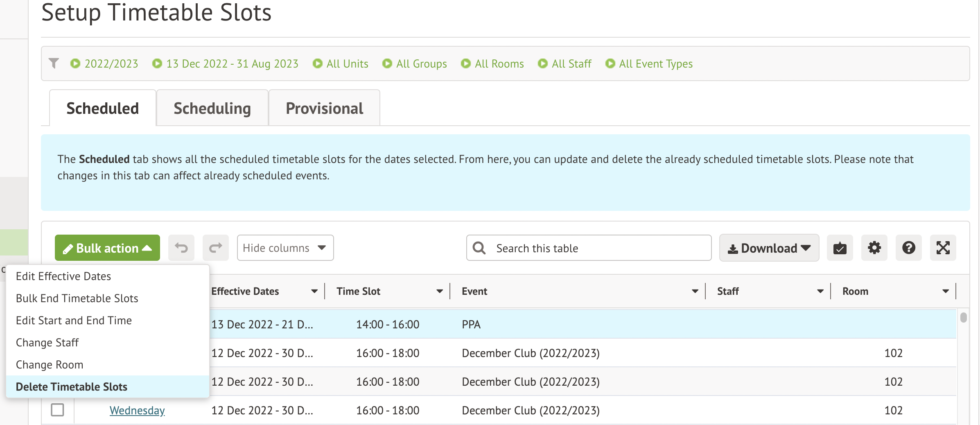The width and height of the screenshot is (980, 425).
Task: Click the undo arrow icon
Action: 181,248
